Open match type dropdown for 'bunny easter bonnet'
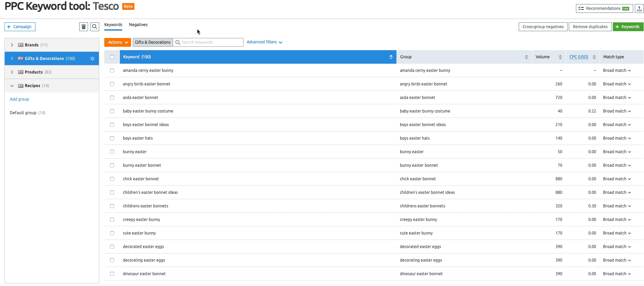Image resolution: width=644 pixels, height=286 pixels. 617,165
